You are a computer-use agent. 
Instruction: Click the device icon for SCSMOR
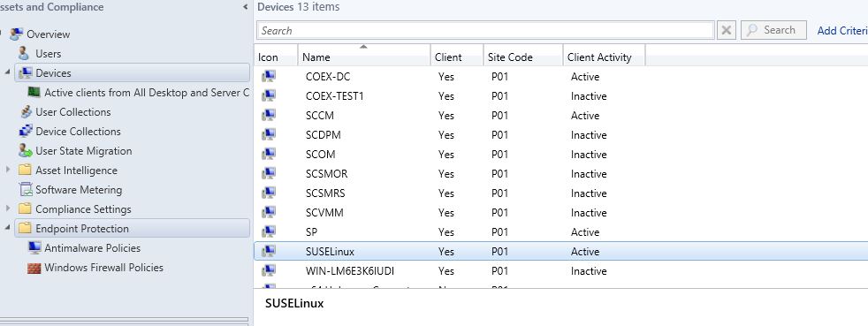(269, 173)
